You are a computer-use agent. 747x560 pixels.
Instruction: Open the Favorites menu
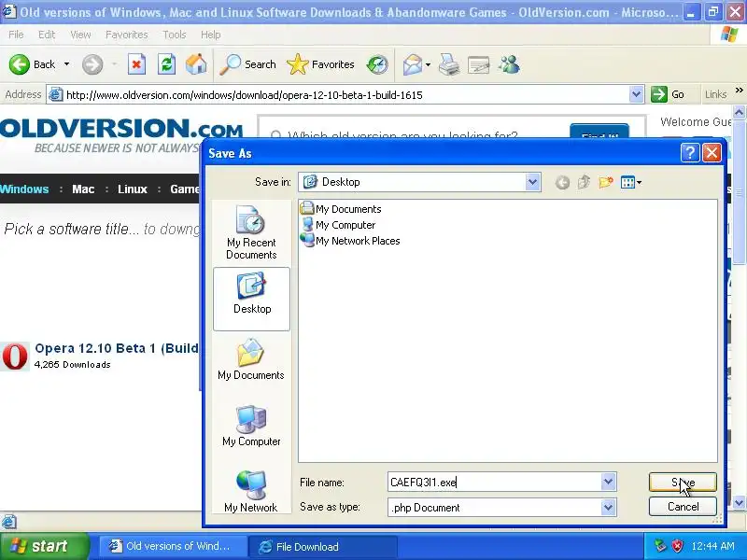(127, 35)
